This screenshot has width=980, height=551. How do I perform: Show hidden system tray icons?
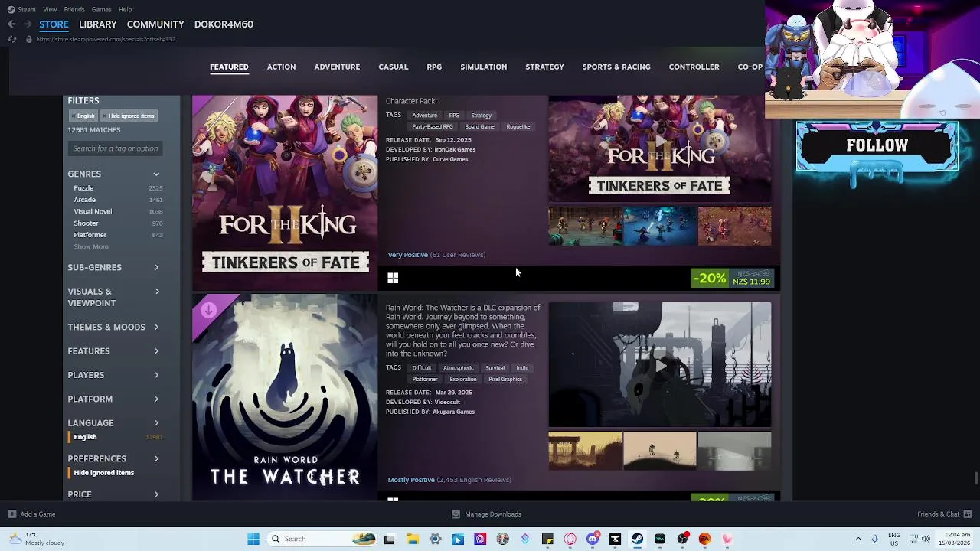858,539
